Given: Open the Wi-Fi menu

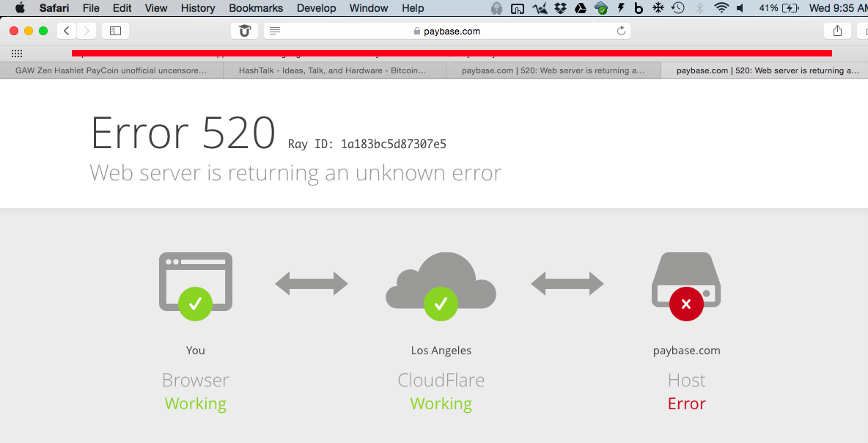Looking at the screenshot, I should 721,8.
